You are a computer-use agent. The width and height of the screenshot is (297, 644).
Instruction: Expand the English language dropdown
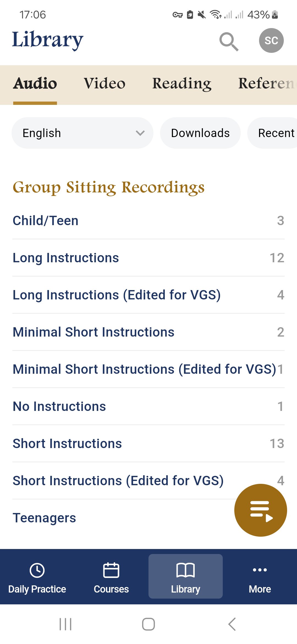pyautogui.click(x=82, y=133)
